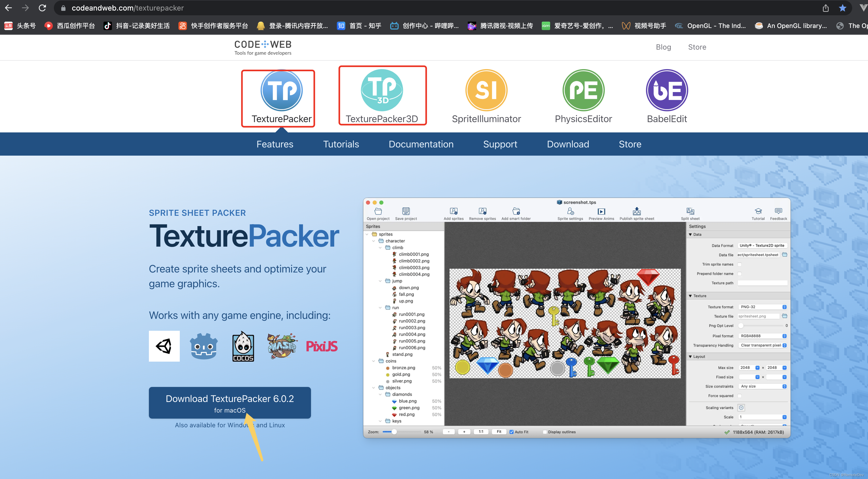Click the Cocos engine logo
This screenshot has width=868, height=479.
[x=243, y=346]
